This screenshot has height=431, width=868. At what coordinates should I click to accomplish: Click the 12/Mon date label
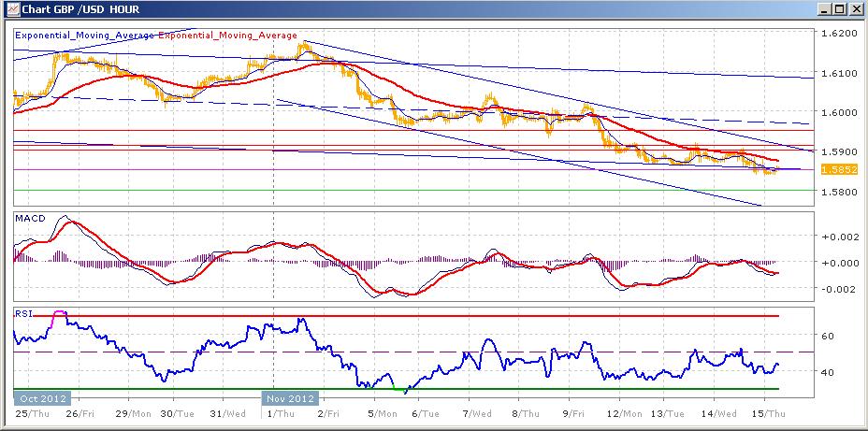pyautogui.click(x=625, y=414)
